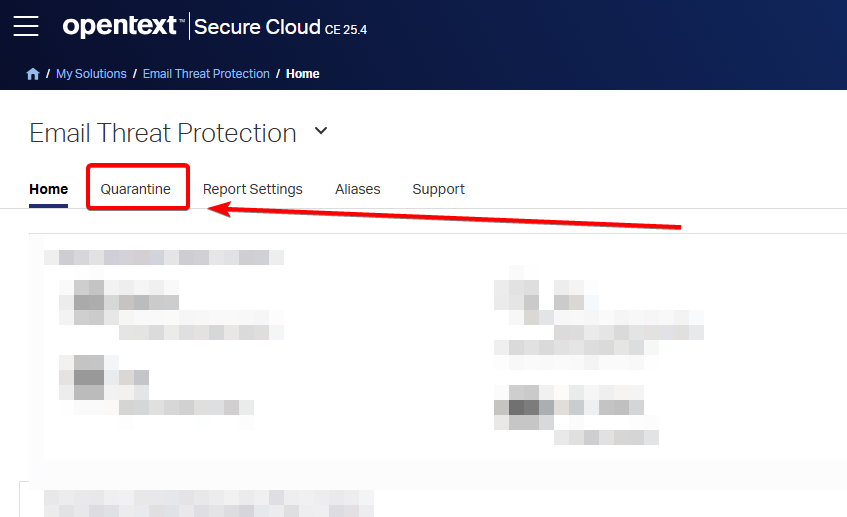Click lower-left blurred tile in dashboard panel
The image size is (847, 517).
155,385
